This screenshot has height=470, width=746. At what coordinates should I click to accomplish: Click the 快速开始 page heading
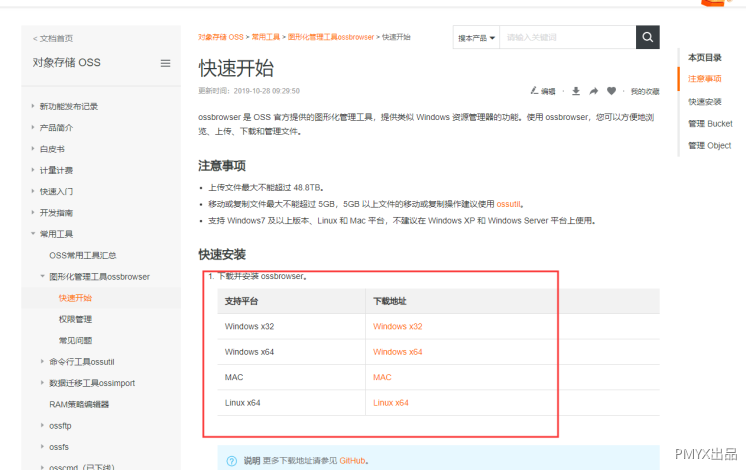[x=236, y=69]
